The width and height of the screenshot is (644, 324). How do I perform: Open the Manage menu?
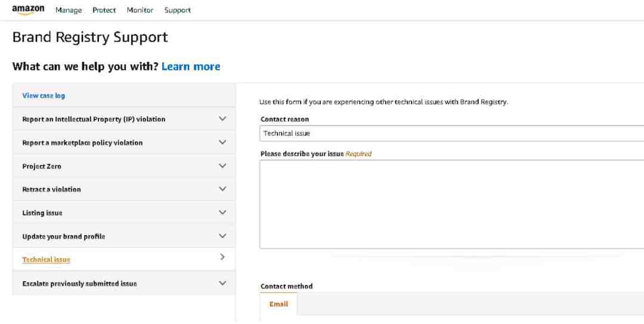coord(68,10)
